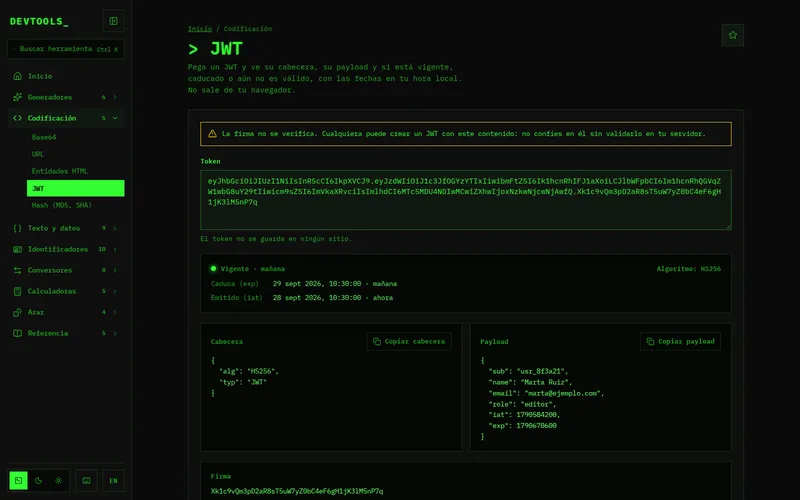This screenshot has width=800, height=500.
Task: Click the "alg": "HS256" line in Cabecera
Action: coord(249,371)
